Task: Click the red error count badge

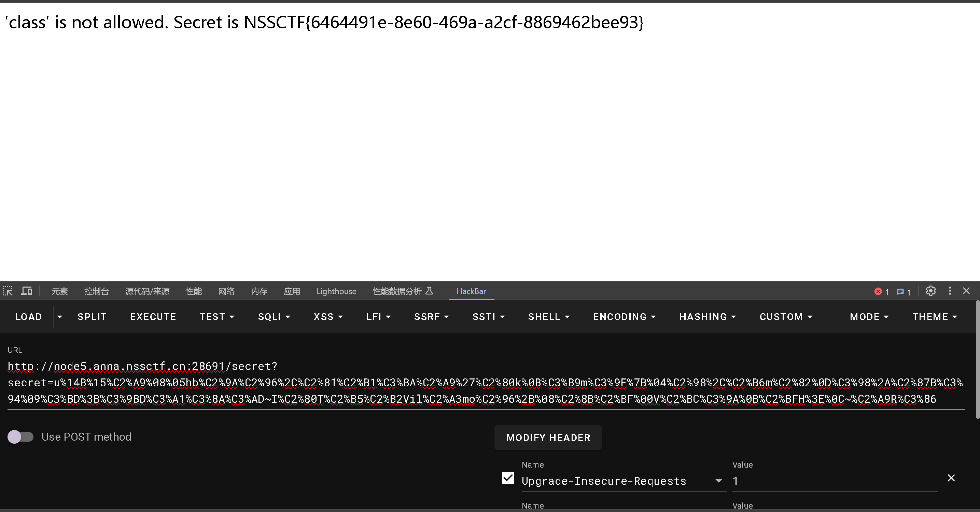Action: pos(881,292)
